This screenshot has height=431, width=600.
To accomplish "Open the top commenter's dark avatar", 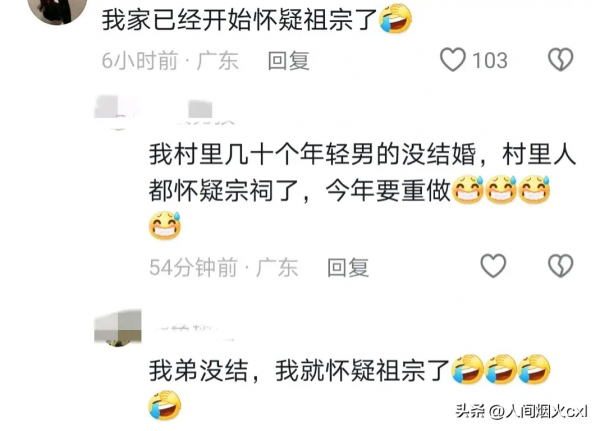I will click(57, 11).
